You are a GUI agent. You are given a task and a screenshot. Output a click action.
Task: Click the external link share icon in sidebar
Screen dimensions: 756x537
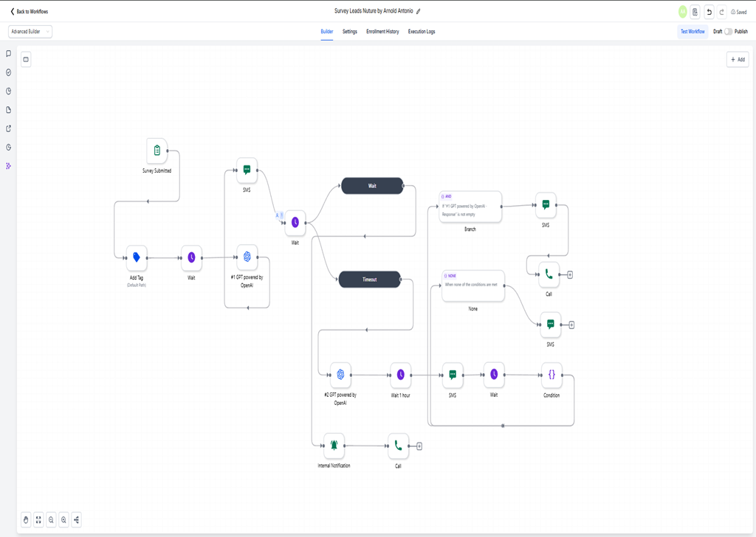coord(8,128)
